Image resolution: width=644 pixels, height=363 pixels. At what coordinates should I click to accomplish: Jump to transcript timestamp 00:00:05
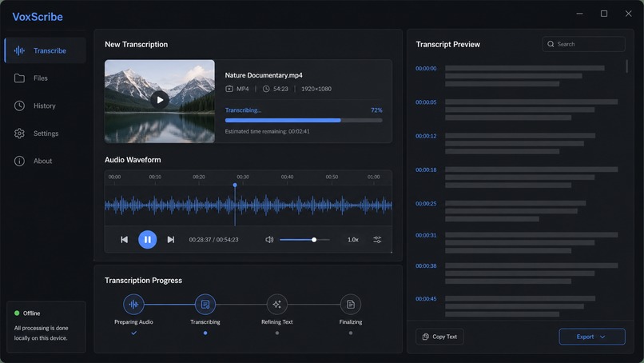[426, 102]
